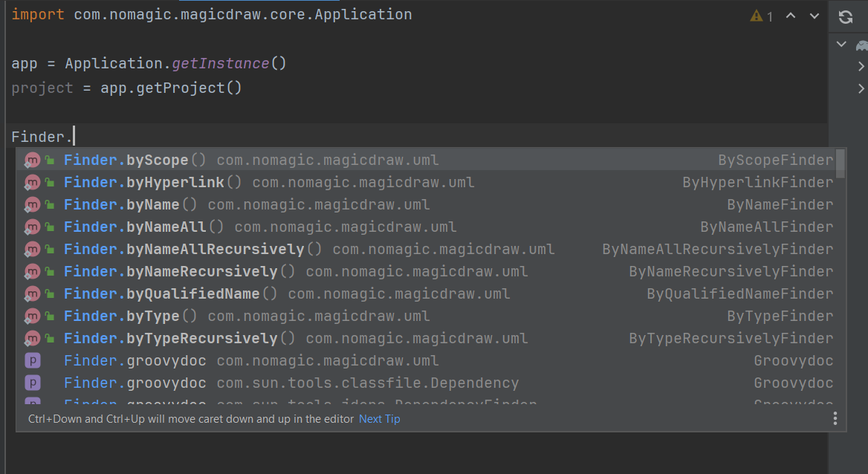Select Finder.groovydoc from com.nomagic.magicdraw.uml
The image size is (868, 474).
click(424, 360)
